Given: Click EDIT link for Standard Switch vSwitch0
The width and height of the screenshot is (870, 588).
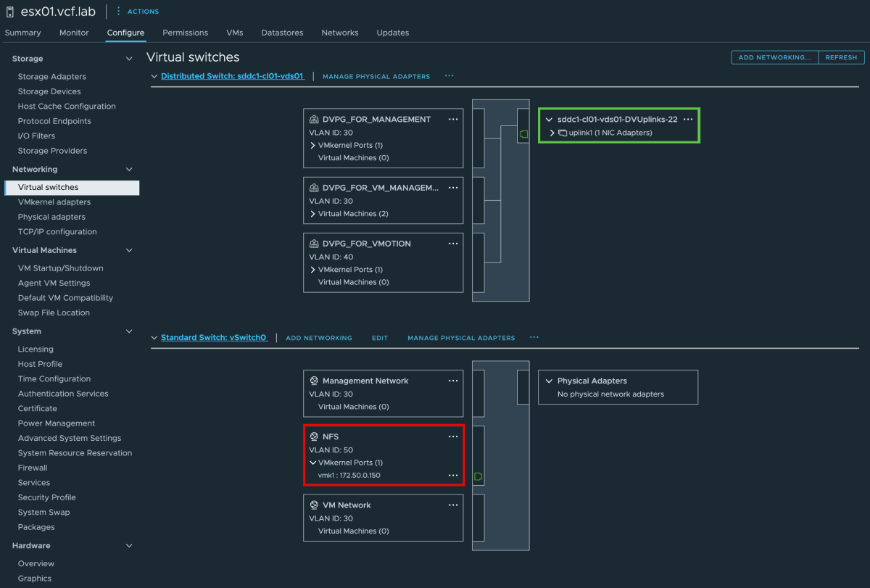Looking at the screenshot, I should point(379,337).
